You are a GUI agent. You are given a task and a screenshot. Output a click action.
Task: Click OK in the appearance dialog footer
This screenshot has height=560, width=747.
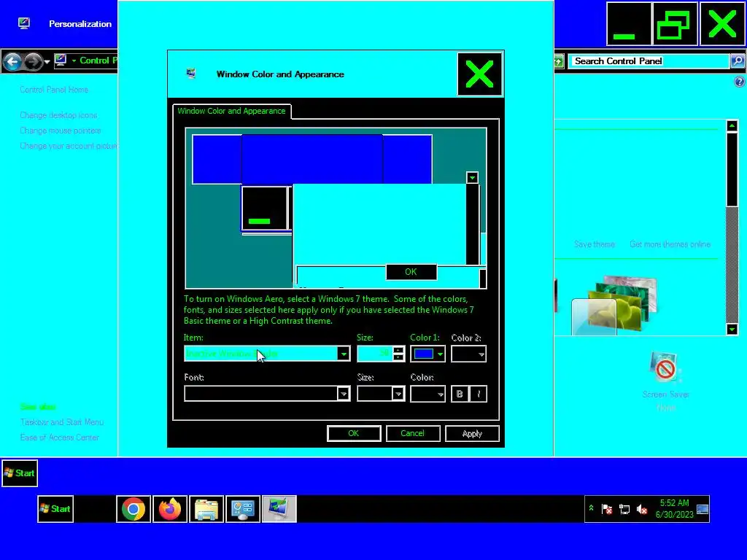[354, 433]
